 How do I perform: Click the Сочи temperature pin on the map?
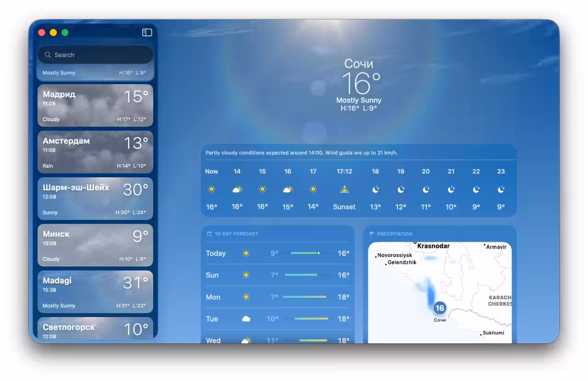[439, 308]
